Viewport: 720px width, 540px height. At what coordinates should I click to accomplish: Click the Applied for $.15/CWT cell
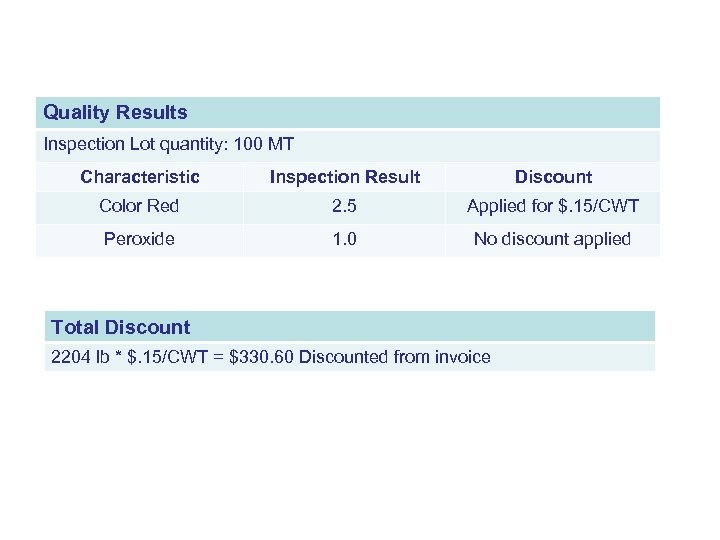coord(553,206)
